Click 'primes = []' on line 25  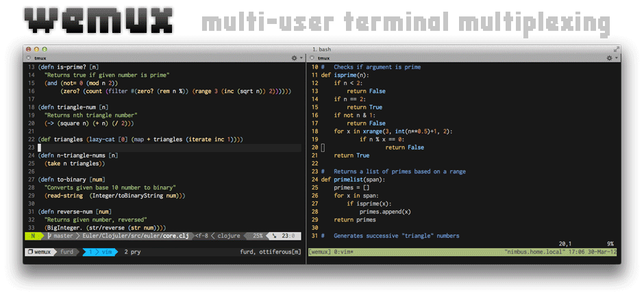click(351, 188)
